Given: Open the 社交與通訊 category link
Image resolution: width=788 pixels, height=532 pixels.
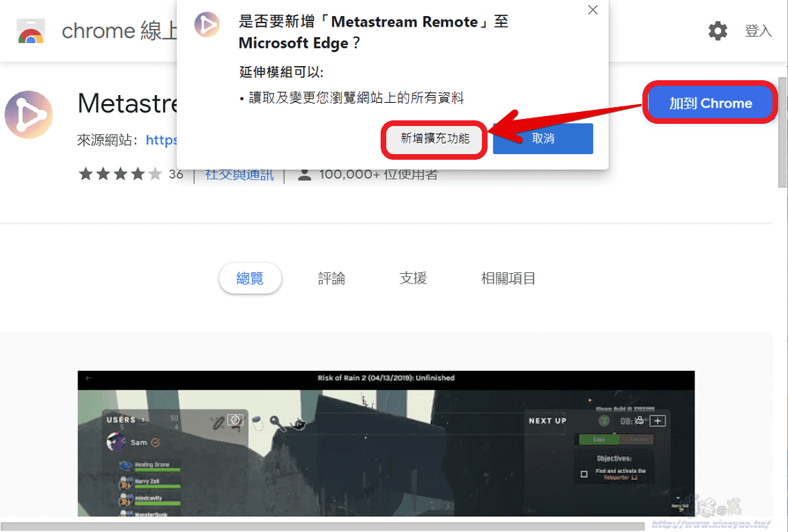Looking at the screenshot, I should (x=238, y=174).
